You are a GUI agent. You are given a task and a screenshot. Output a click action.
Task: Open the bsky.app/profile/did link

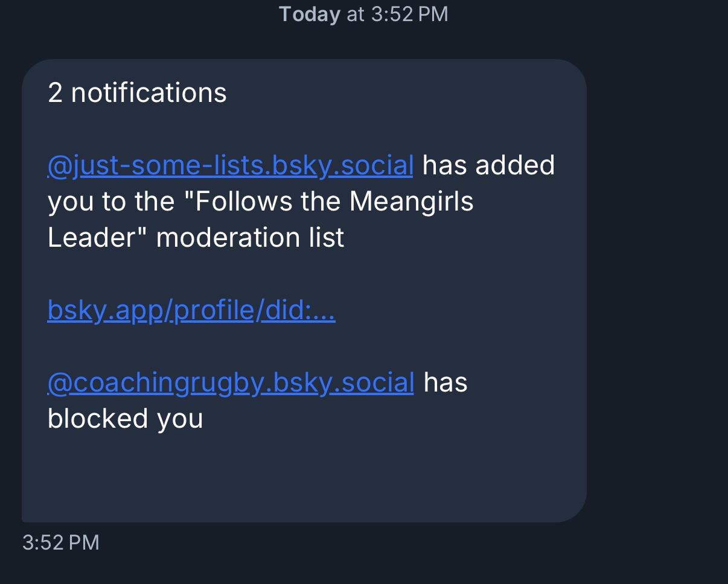coord(191,311)
